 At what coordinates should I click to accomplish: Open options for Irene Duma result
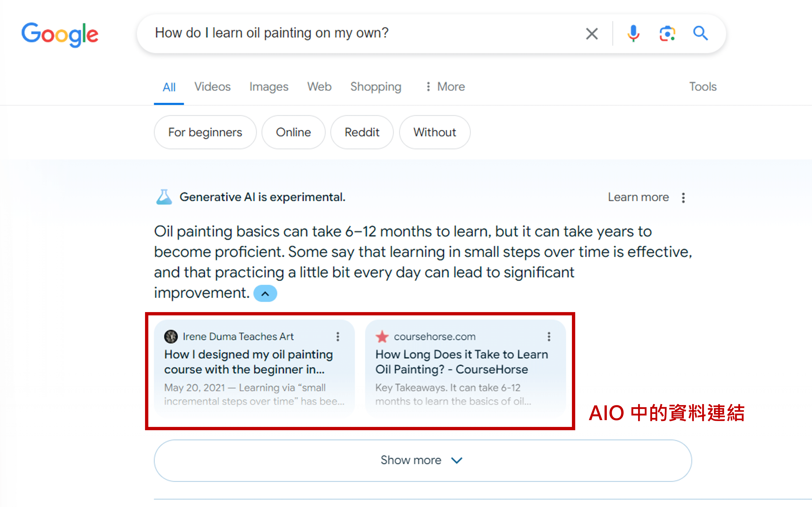pos(338,336)
